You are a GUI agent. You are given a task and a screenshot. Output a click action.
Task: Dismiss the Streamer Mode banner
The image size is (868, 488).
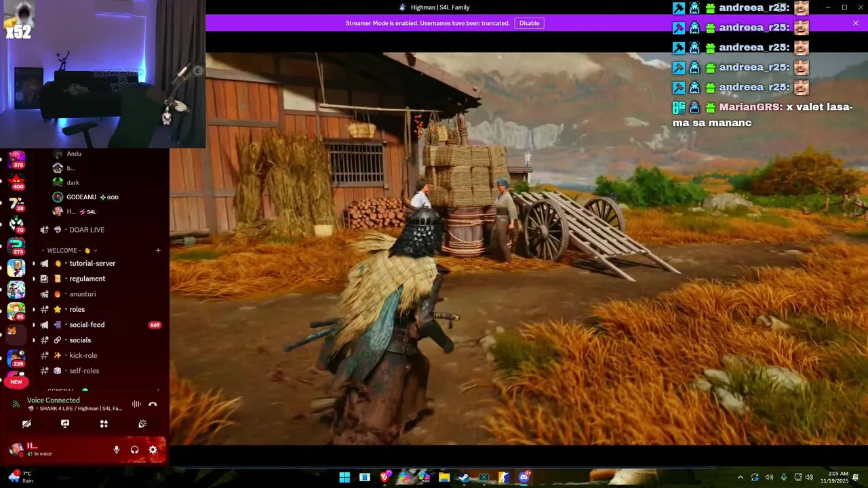point(856,23)
